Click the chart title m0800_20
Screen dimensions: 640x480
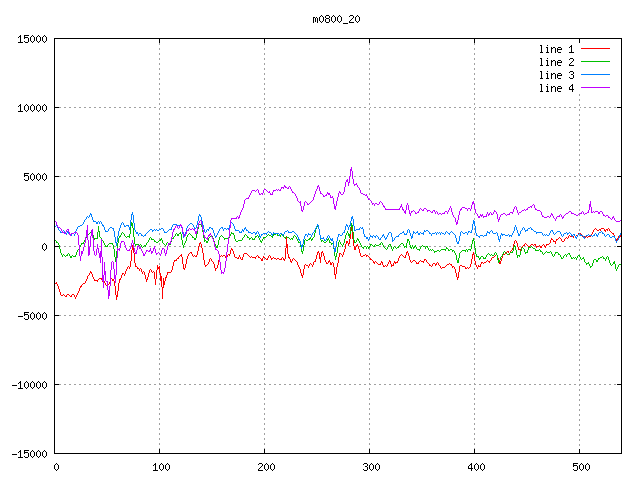tap(336, 19)
